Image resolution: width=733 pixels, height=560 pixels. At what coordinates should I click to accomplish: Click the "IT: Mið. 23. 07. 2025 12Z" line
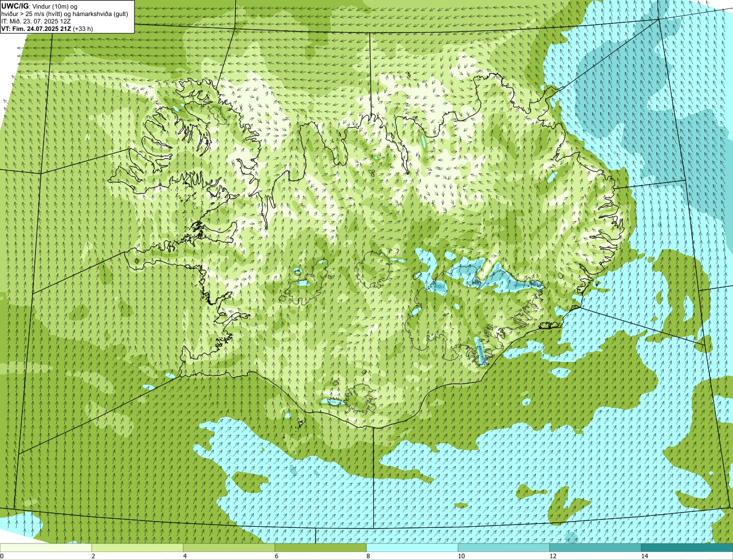click(36, 21)
